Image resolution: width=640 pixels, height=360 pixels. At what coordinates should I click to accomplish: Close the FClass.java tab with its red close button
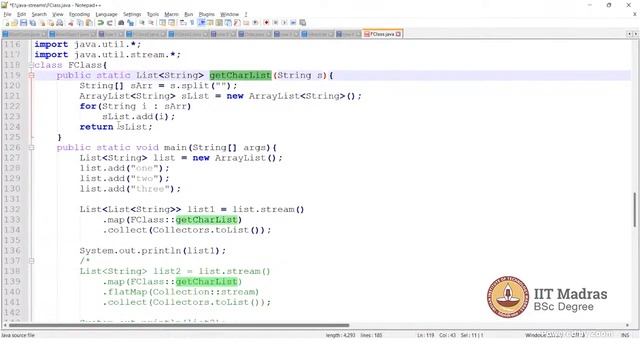398,34
